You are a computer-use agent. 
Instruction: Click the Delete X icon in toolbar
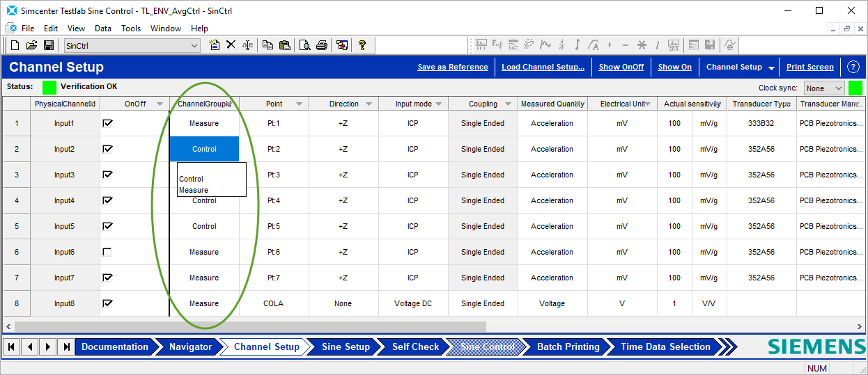click(231, 45)
